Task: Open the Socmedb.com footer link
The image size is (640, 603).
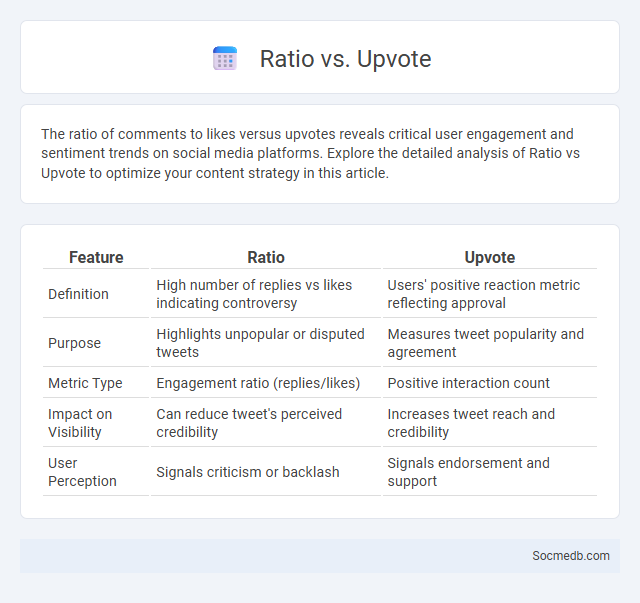Action: [571, 556]
